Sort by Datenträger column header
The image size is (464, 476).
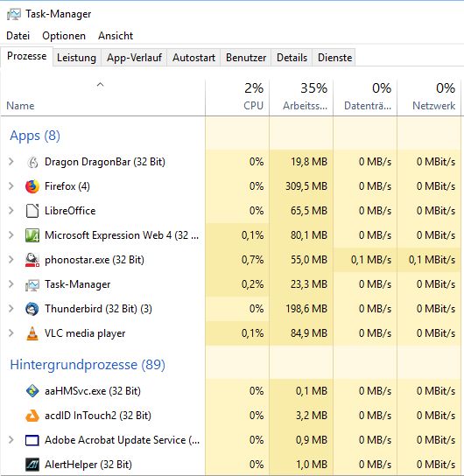click(x=365, y=97)
